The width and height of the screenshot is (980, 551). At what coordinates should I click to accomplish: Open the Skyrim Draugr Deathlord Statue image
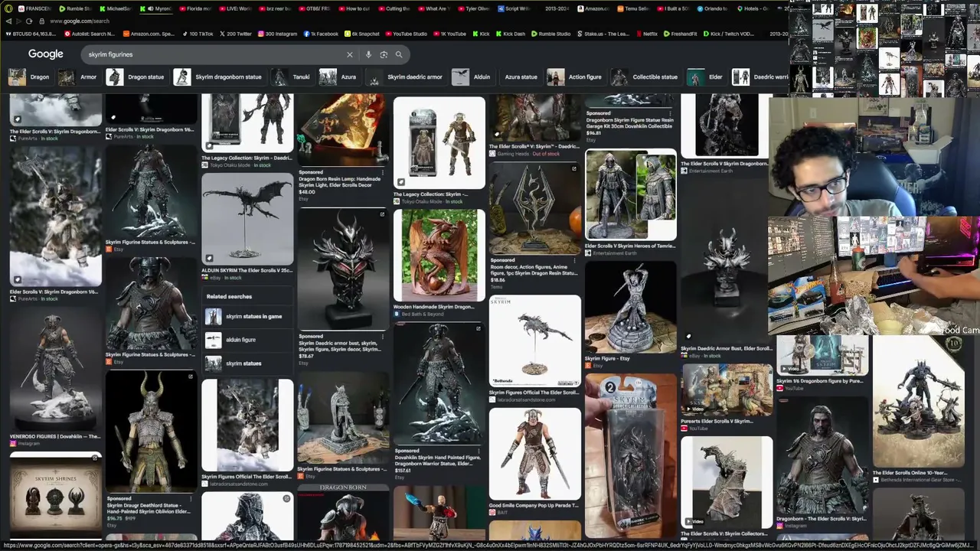pos(152,432)
